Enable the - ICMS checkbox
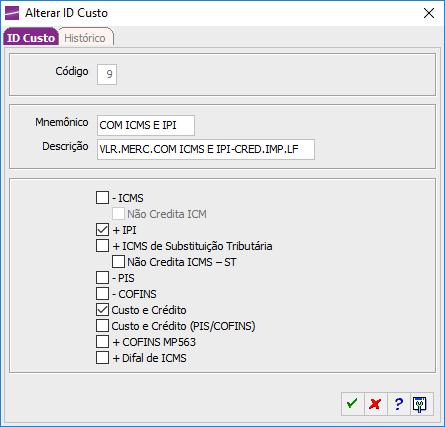 click(102, 198)
